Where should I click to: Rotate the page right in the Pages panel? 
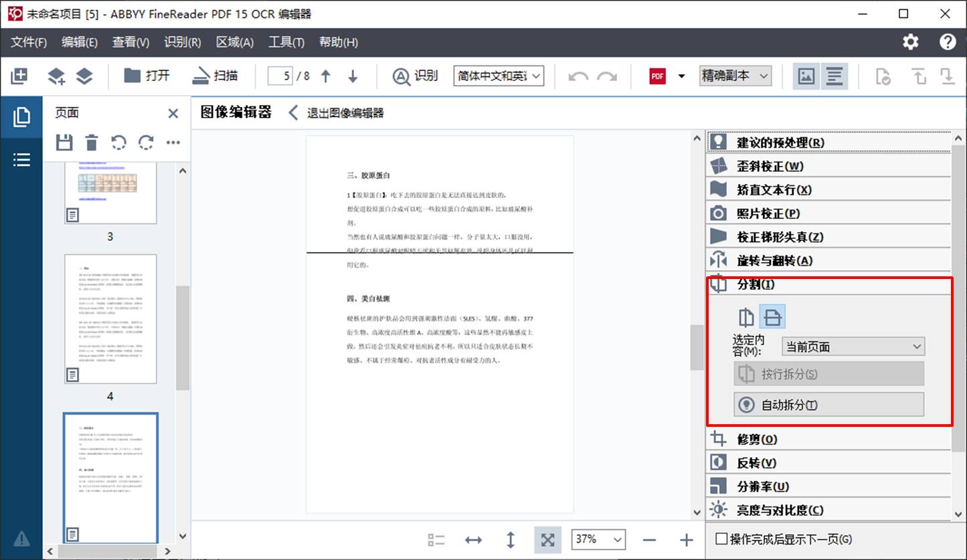tap(146, 143)
